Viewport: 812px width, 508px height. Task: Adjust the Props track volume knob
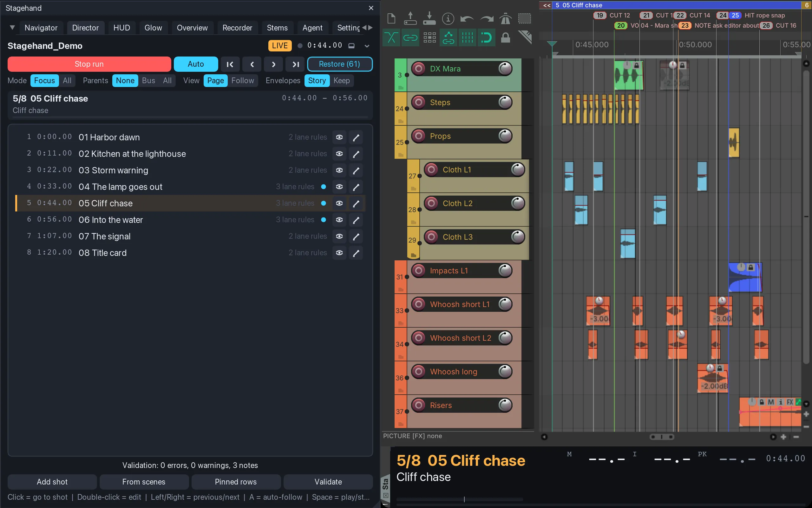tap(505, 136)
